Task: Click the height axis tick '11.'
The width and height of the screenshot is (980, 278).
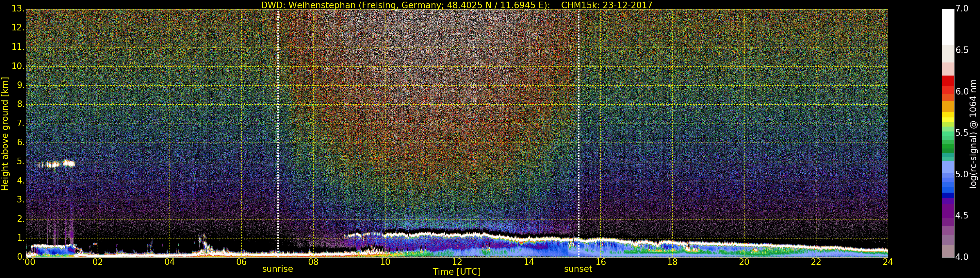Action: click(x=18, y=47)
